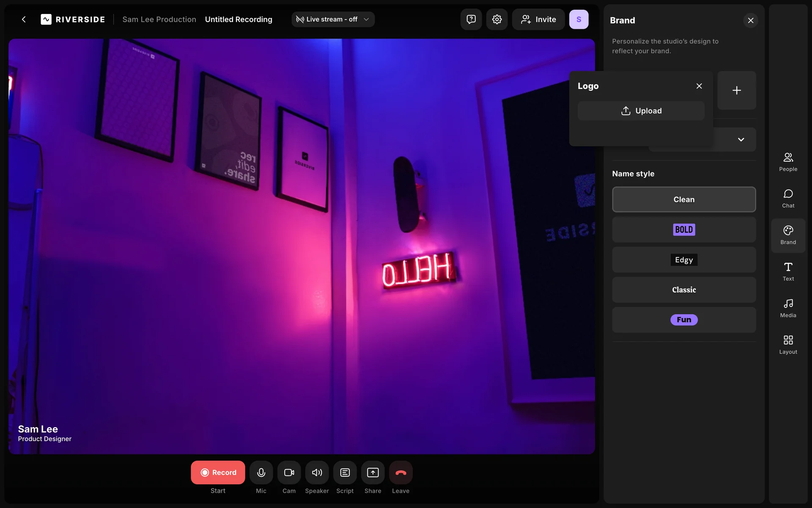Close the Logo popup
Viewport: 812px width, 508px height.
click(699, 86)
